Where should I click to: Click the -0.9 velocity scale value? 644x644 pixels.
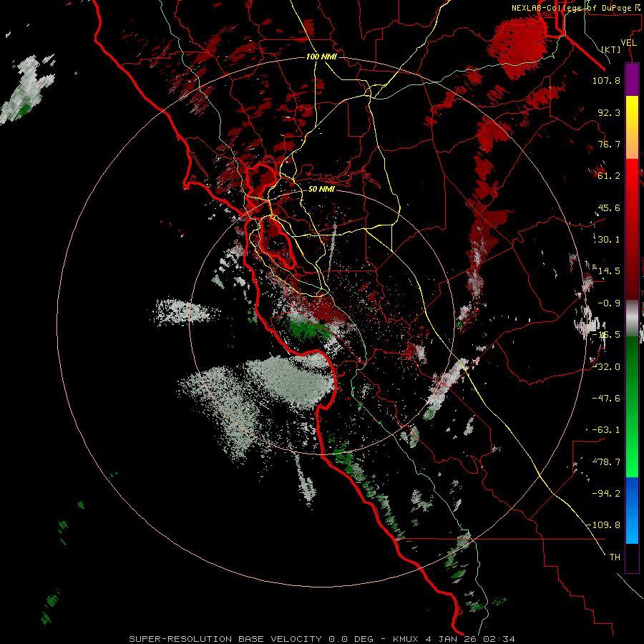[609, 303]
